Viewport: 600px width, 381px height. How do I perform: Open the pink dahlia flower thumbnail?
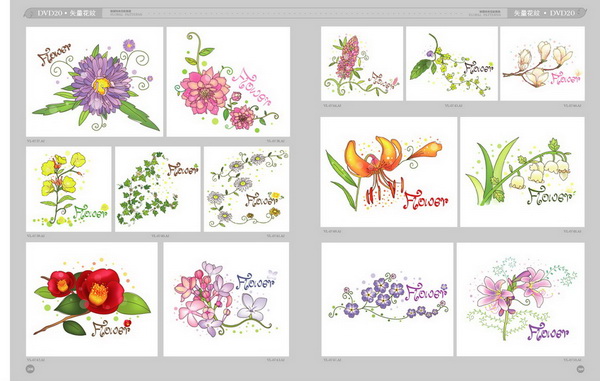pyautogui.click(x=228, y=81)
